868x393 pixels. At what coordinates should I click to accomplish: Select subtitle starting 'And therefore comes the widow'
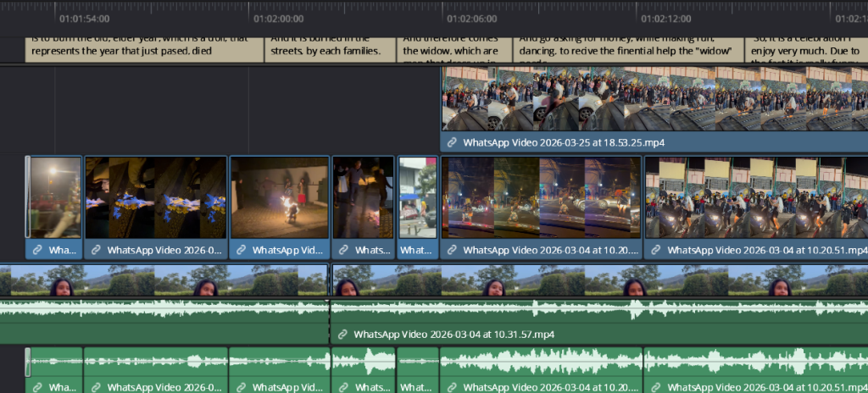click(455, 48)
